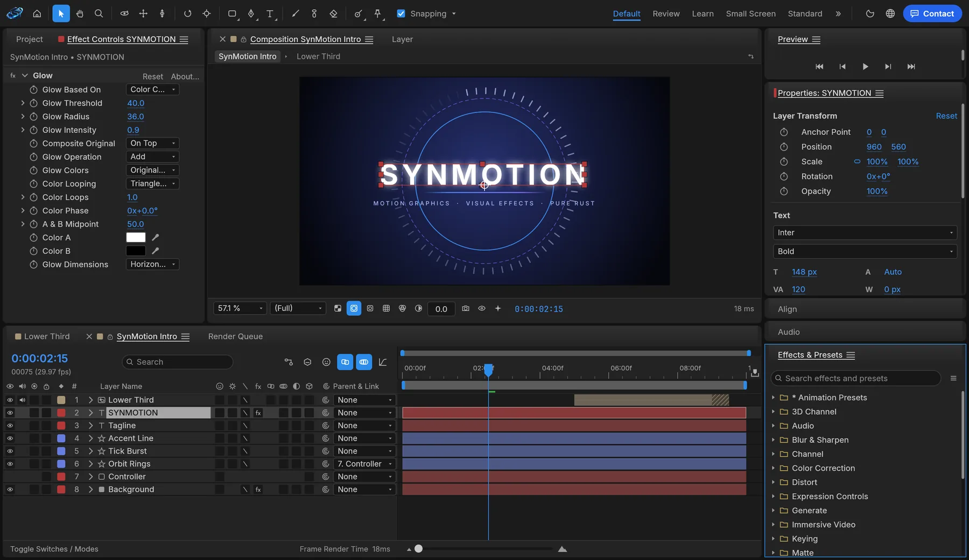Toggle the grid and guides icon
969x560 pixels.
(386, 308)
